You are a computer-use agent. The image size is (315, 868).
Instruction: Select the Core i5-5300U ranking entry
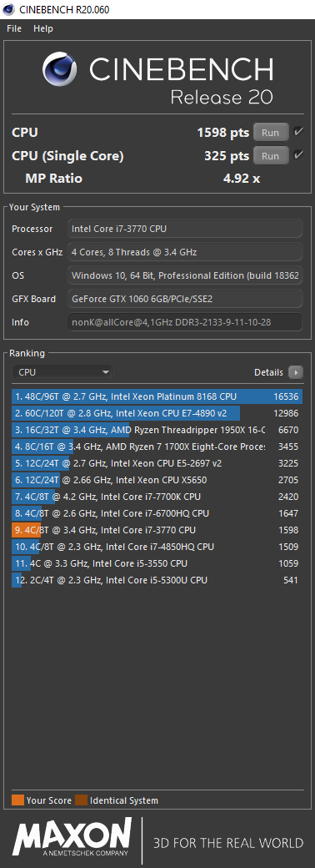pyautogui.click(x=157, y=580)
